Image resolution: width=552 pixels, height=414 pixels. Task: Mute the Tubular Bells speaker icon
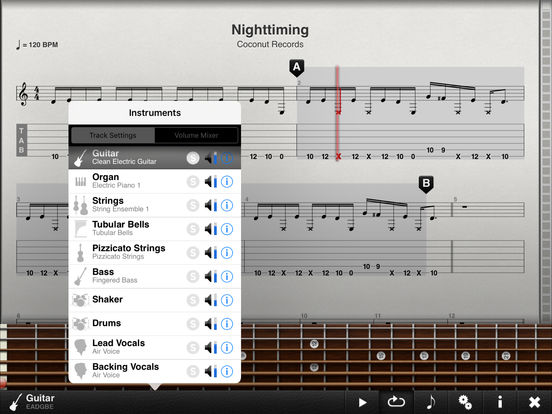211,229
